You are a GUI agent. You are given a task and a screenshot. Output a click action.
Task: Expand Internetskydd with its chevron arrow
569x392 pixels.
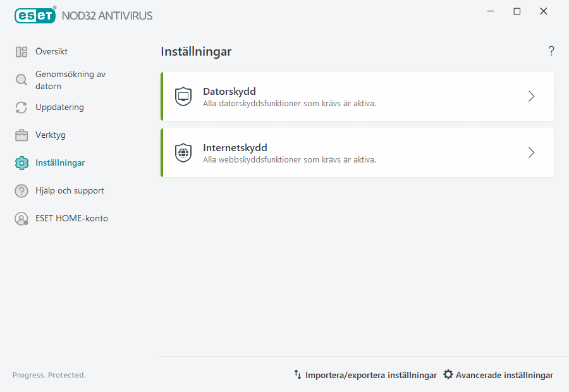coord(531,152)
